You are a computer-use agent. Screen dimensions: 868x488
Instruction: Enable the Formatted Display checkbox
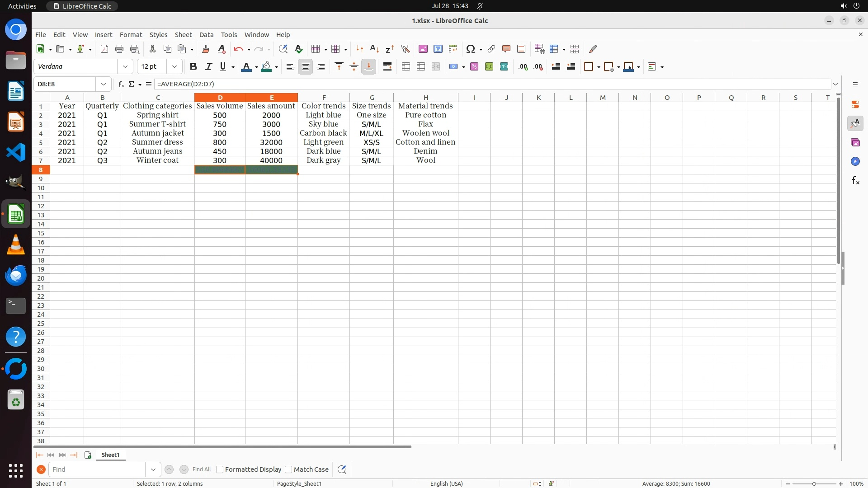220,469
